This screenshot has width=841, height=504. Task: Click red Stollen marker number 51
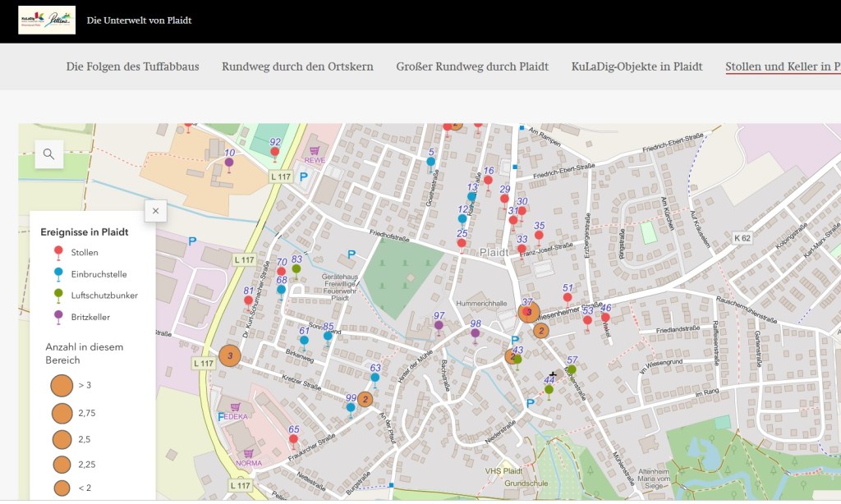pos(568,297)
